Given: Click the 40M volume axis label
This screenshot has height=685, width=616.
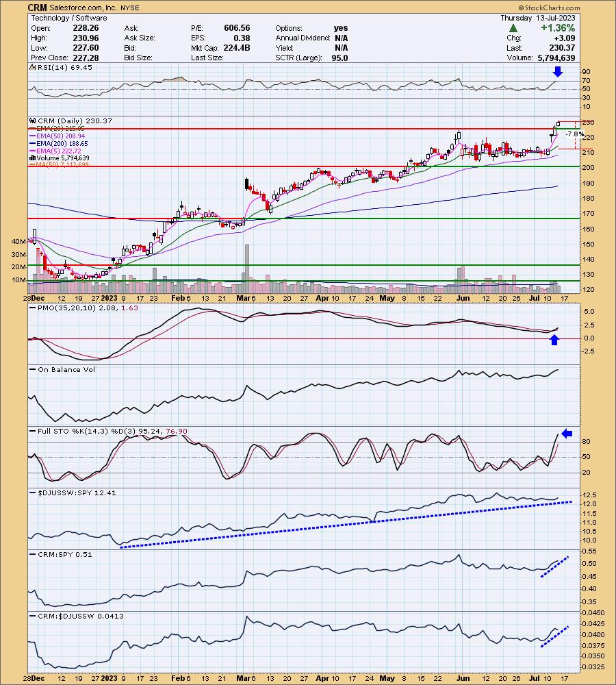Looking at the screenshot, I should [18, 241].
